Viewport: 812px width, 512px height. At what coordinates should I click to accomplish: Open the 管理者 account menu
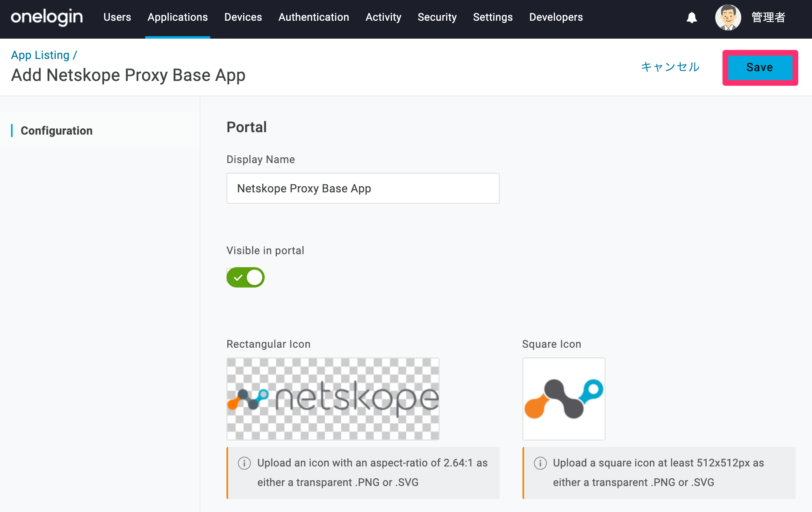pos(768,17)
